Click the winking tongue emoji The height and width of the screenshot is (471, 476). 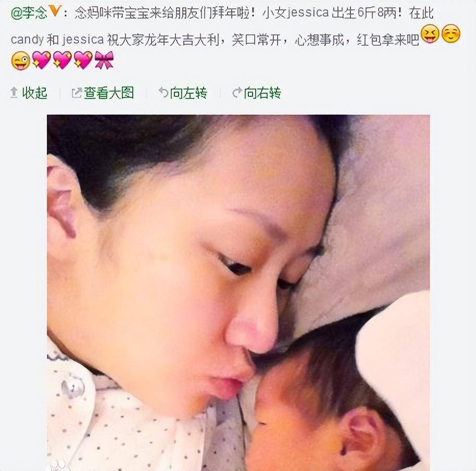[x=21, y=60]
